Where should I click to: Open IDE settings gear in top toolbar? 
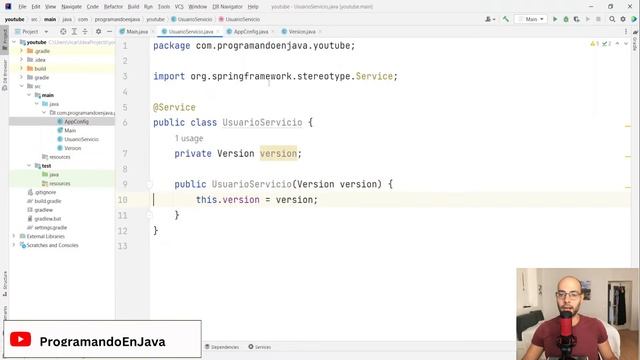[x=623, y=19]
